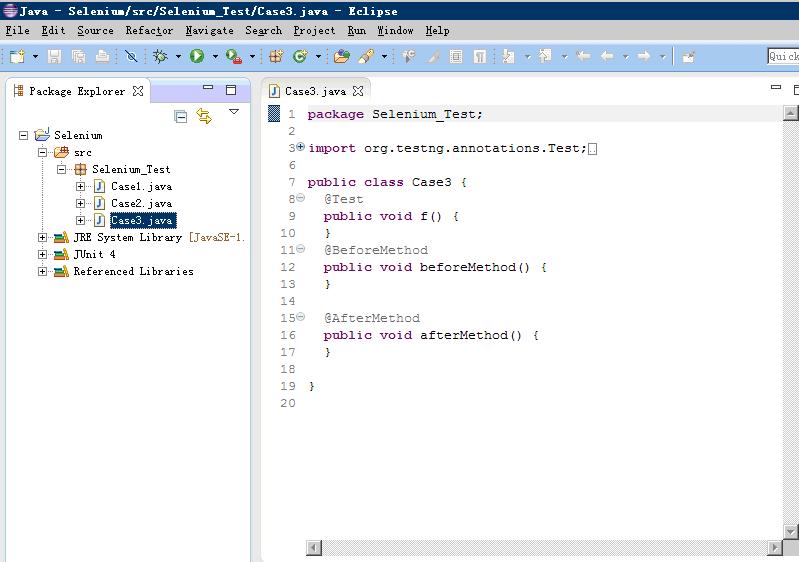This screenshot has height=562, width=799.
Task: Select Case1.java in the package tree
Action: [141, 187]
